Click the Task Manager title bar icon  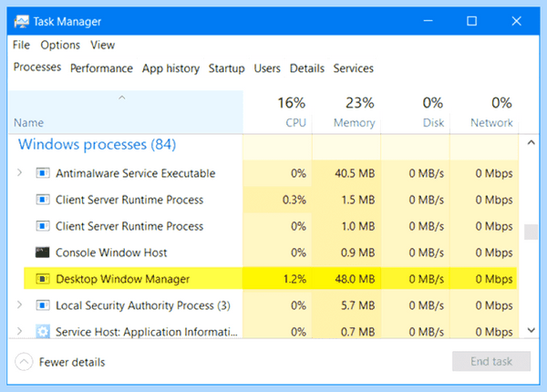click(22, 22)
